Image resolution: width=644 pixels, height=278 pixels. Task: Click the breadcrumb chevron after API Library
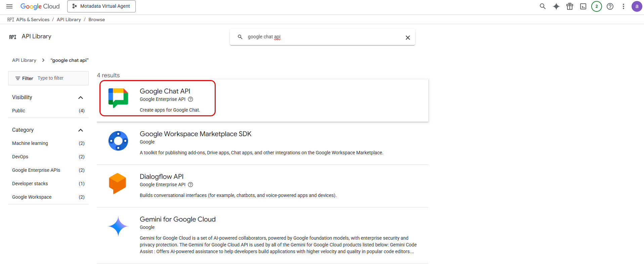coord(43,60)
